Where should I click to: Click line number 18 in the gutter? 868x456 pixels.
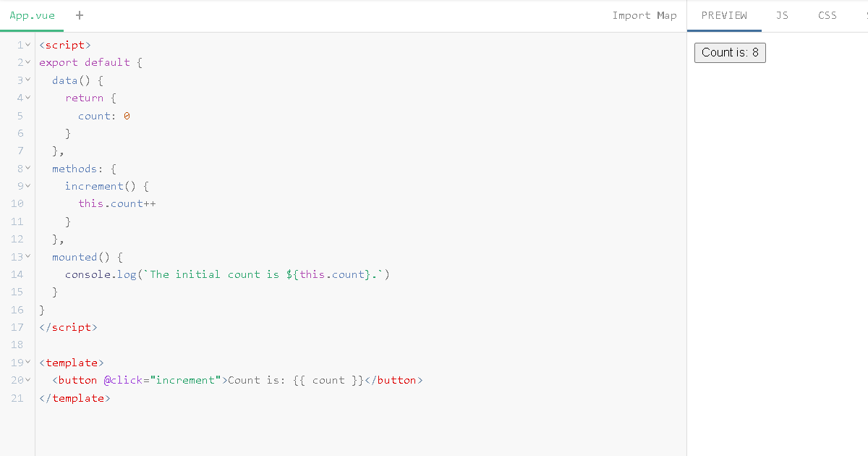[17, 345]
